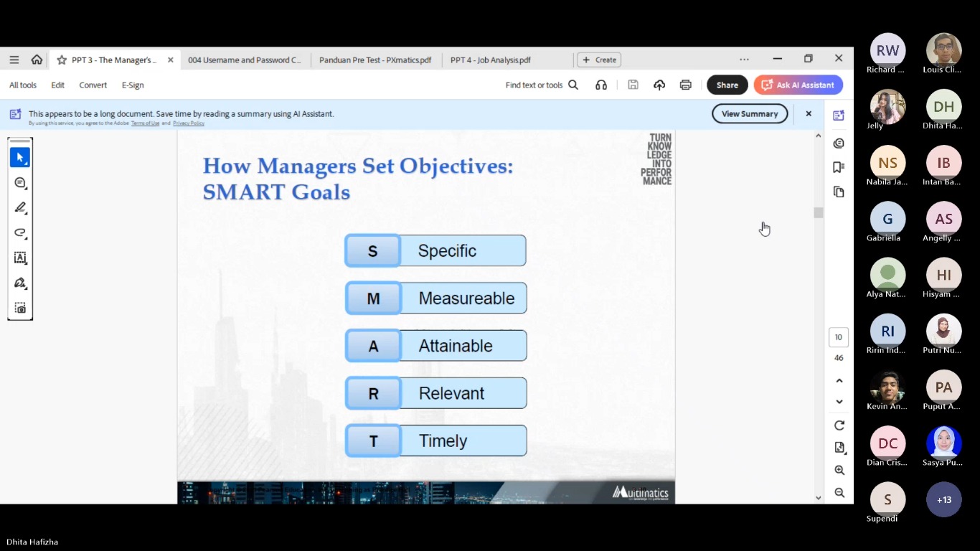Click the rotate page icon
Image resolution: width=980 pixels, height=551 pixels.
point(839,425)
